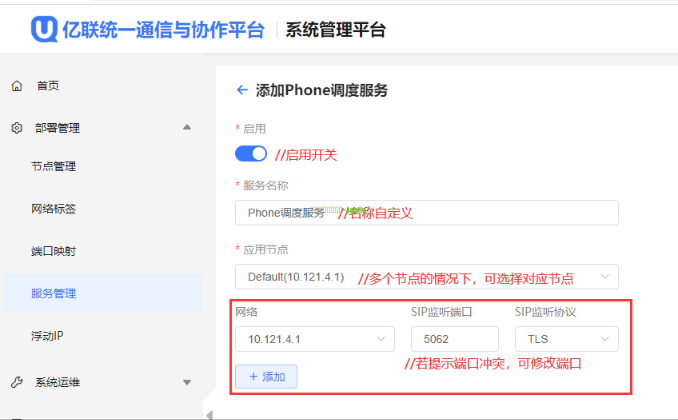Open the 网络 10.121.4.1 dropdown
The image size is (678, 420).
coord(313,340)
